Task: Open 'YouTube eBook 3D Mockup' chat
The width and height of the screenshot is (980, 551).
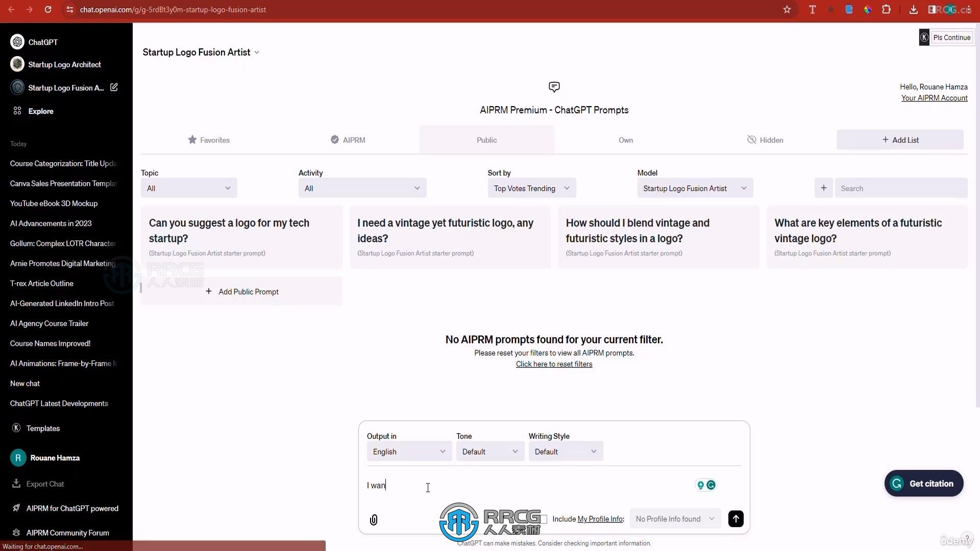Action: [54, 203]
